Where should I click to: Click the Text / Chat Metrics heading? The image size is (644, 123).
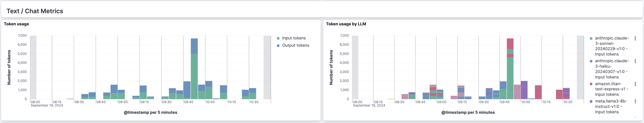[x=35, y=11]
